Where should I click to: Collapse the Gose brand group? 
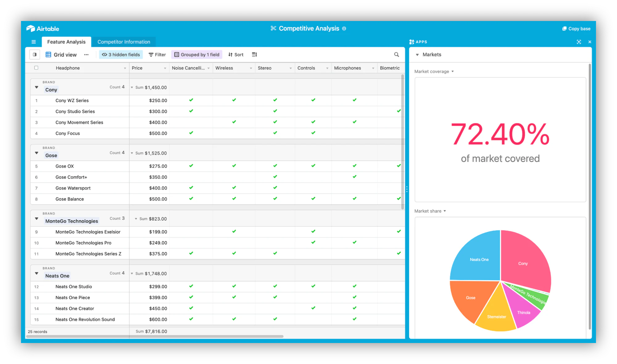pos(36,153)
